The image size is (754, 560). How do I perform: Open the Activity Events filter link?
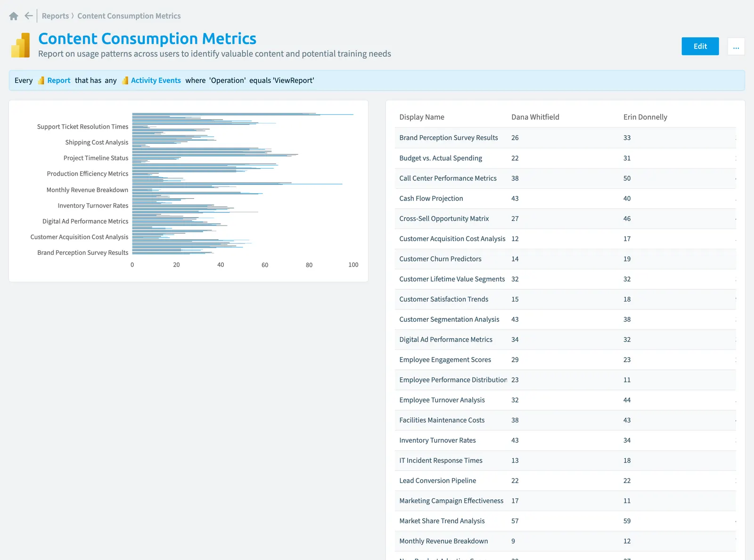pos(156,81)
